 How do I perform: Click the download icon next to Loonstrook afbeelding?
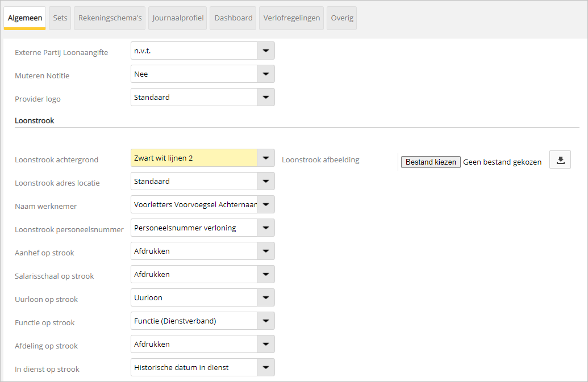tap(560, 159)
